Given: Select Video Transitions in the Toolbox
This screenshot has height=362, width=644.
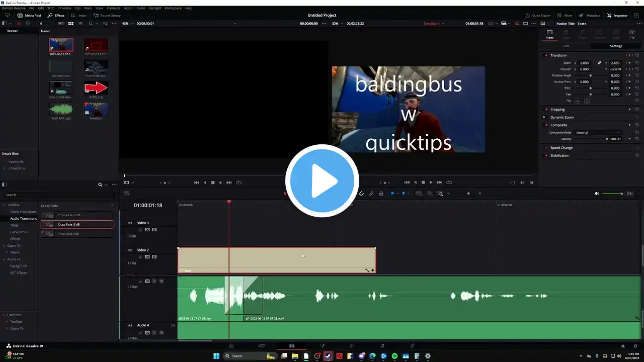Looking at the screenshot, I should (24, 212).
